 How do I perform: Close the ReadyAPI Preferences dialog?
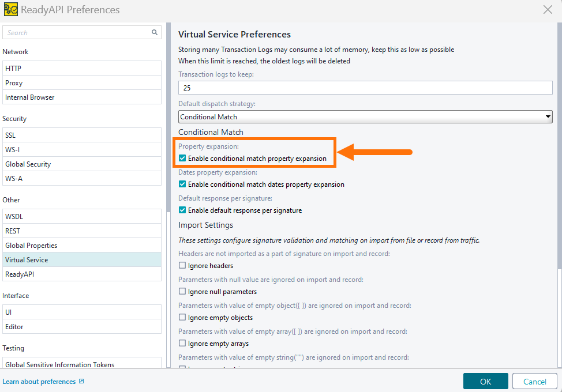548,10
